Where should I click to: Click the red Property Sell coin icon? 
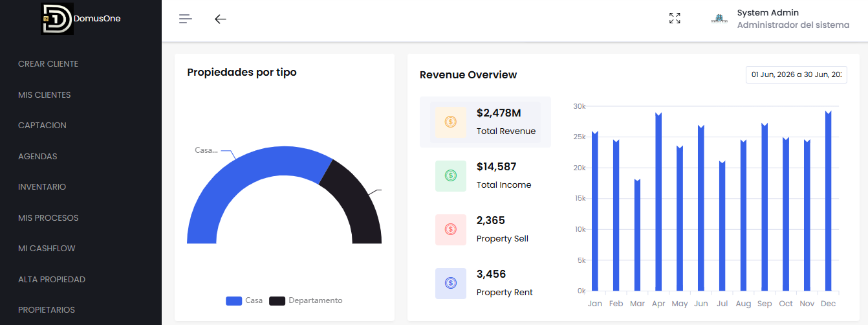(x=451, y=229)
